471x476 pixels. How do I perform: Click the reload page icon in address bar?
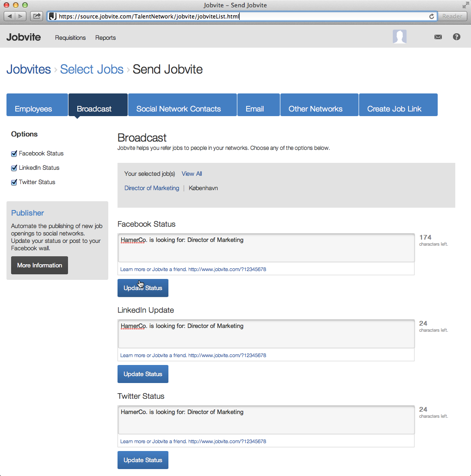coord(432,16)
